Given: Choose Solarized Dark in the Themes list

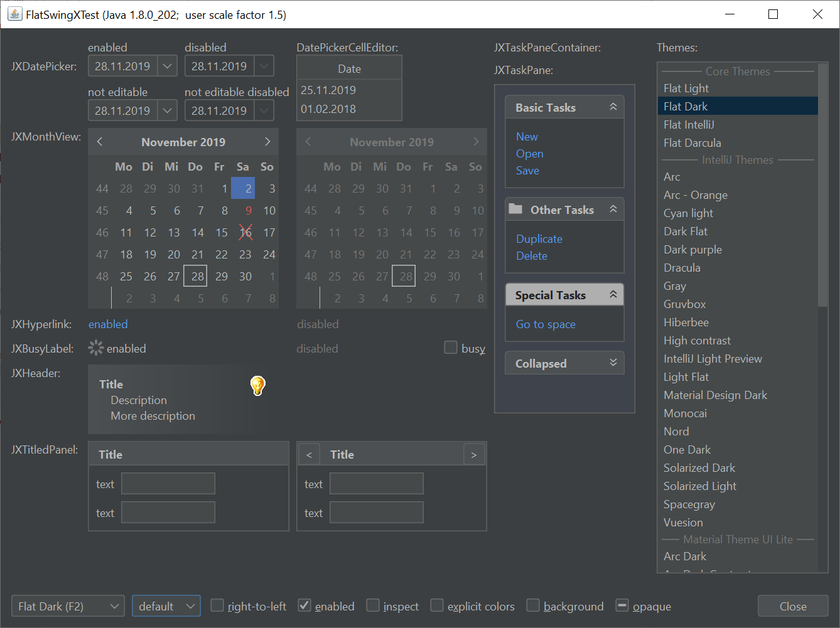Looking at the screenshot, I should tap(699, 468).
